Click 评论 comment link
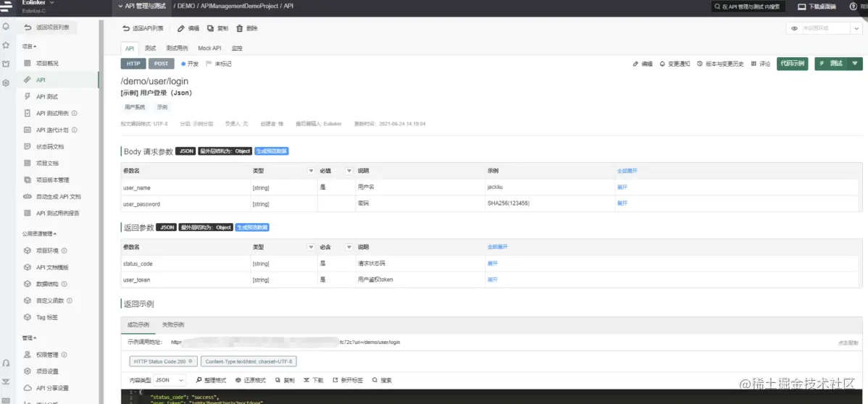The height and width of the screenshot is (404, 868). coord(761,64)
